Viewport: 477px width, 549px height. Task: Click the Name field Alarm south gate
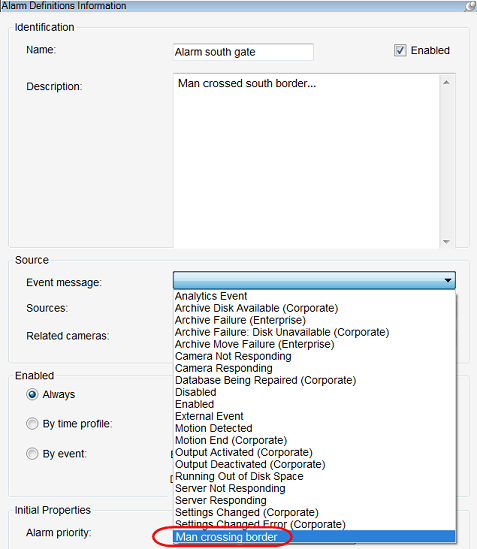coord(243,52)
